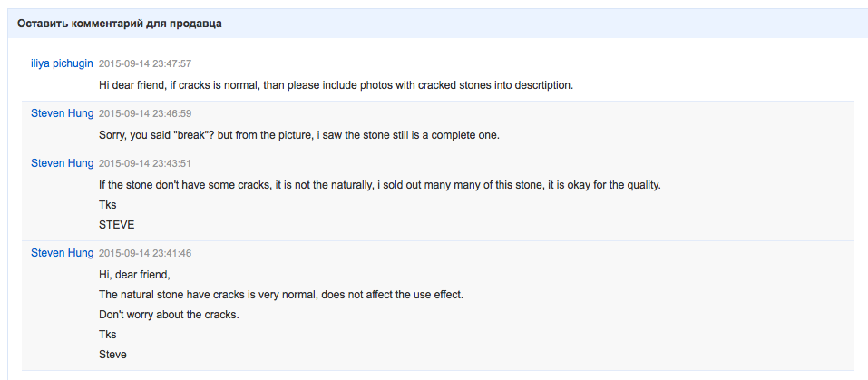
Task: Click the line starting "The natural stone have cracks"
Action: (x=281, y=295)
